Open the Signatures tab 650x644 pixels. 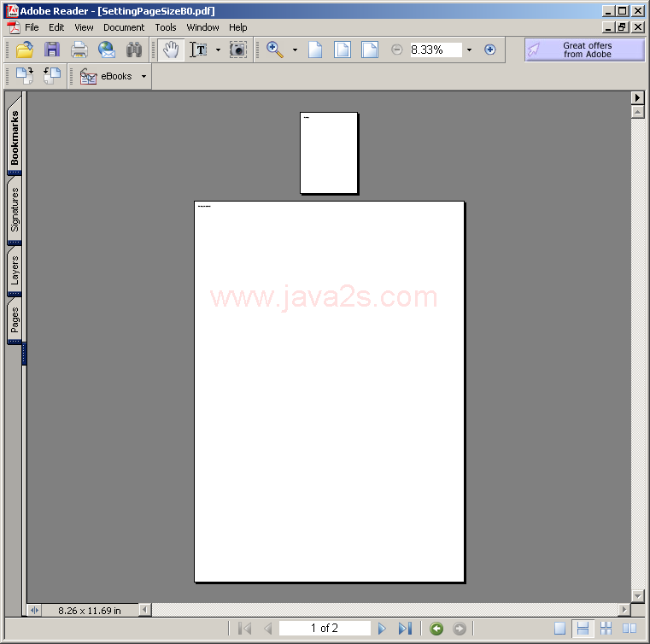(x=15, y=210)
